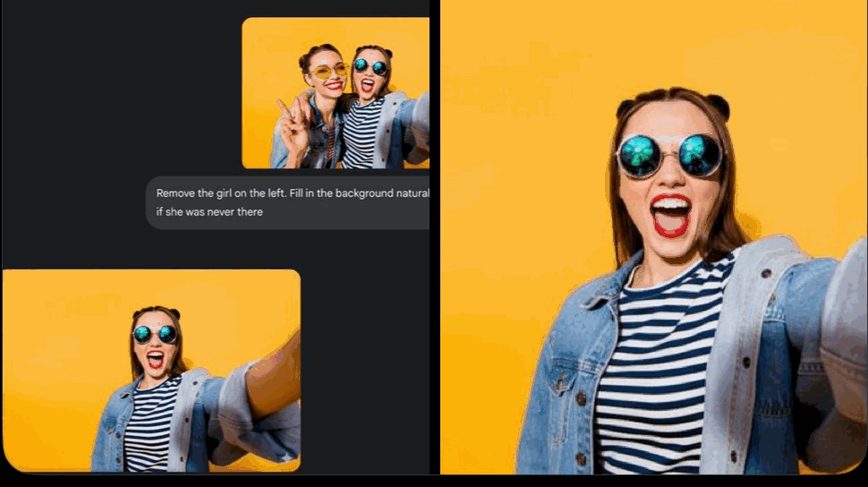This screenshot has height=487, width=868.
Task: Click the enlarged edited selfie preview
Action: [654, 237]
